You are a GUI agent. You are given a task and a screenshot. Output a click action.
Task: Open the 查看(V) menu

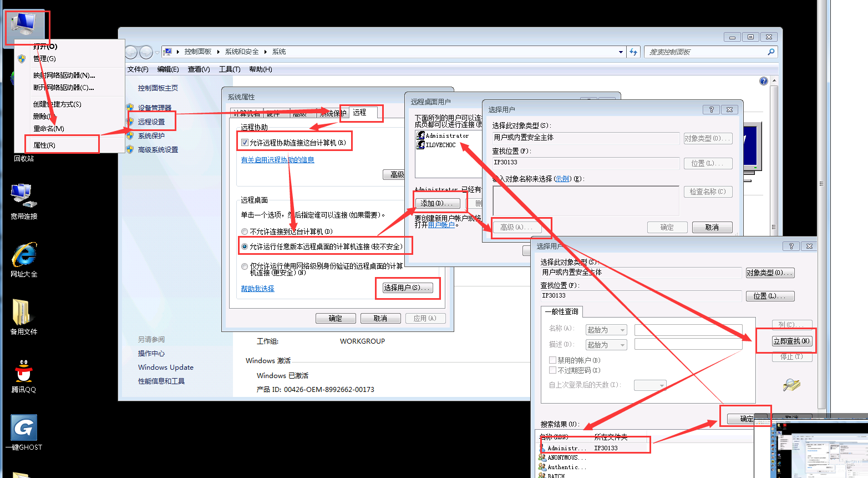pyautogui.click(x=199, y=69)
